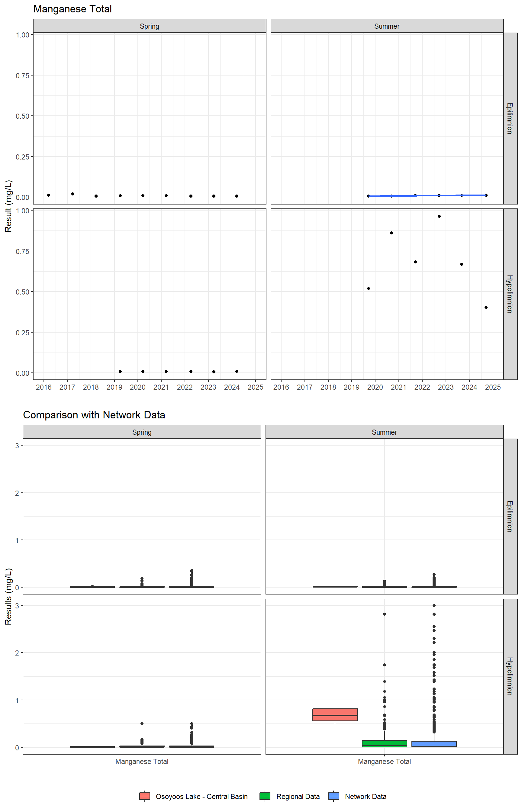The height and width of the screenshot is (812, 522).
Task: Click the Summer header of comparison chart
Action: pyautogui.click(x=384, y=432)
